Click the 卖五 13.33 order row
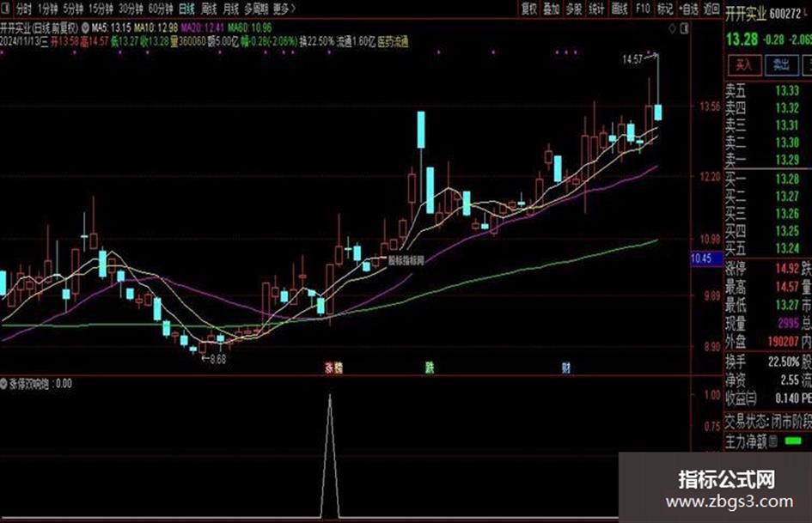The image size is (812, 523). click(x=763, y=91)
